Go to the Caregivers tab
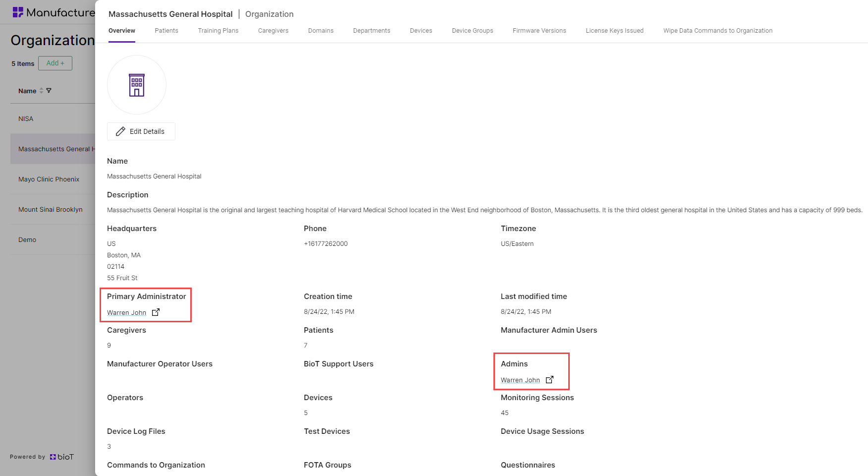The image size is (868, 476). point(273,31)
